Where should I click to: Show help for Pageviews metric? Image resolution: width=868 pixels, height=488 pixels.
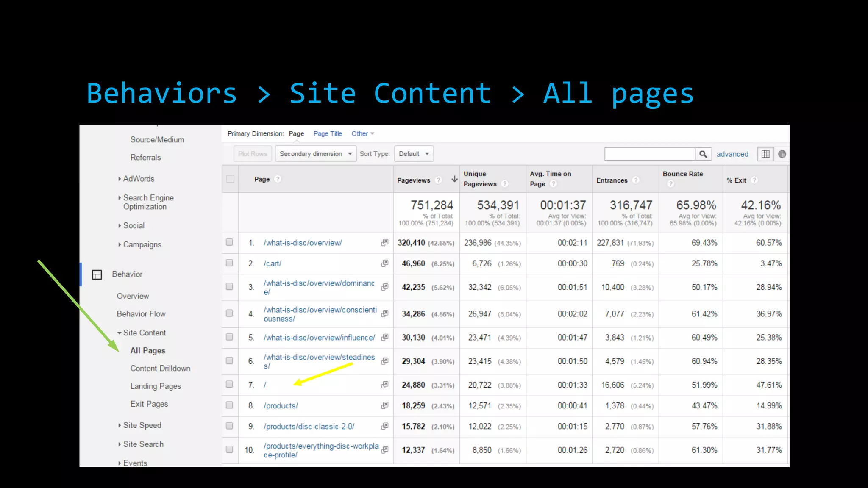(x=439, y=180)
